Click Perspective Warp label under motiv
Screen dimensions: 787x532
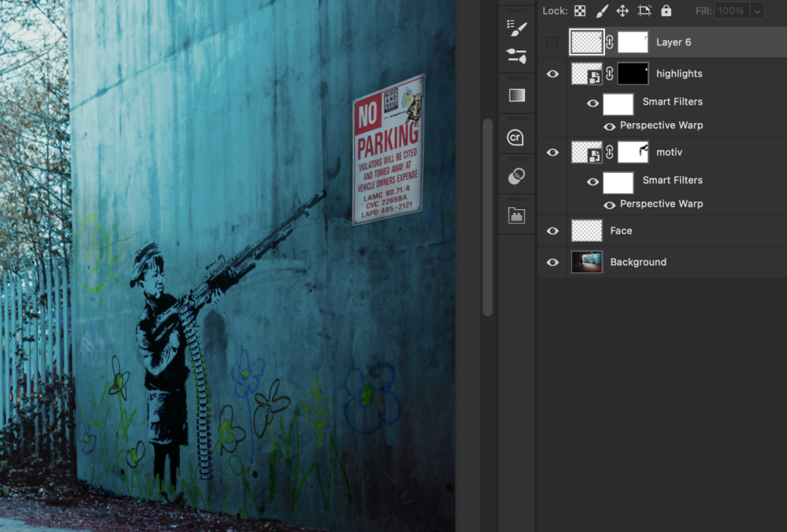tap(661, 204)
